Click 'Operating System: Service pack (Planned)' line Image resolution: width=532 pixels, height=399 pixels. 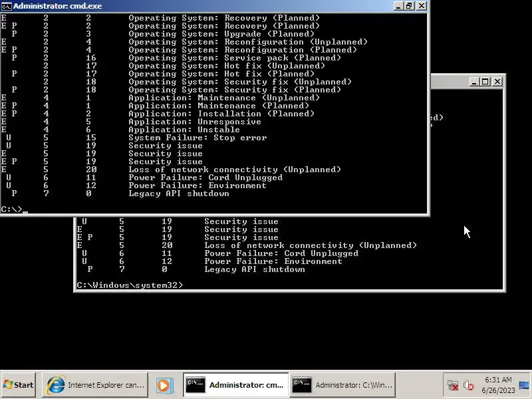point(235,58)
